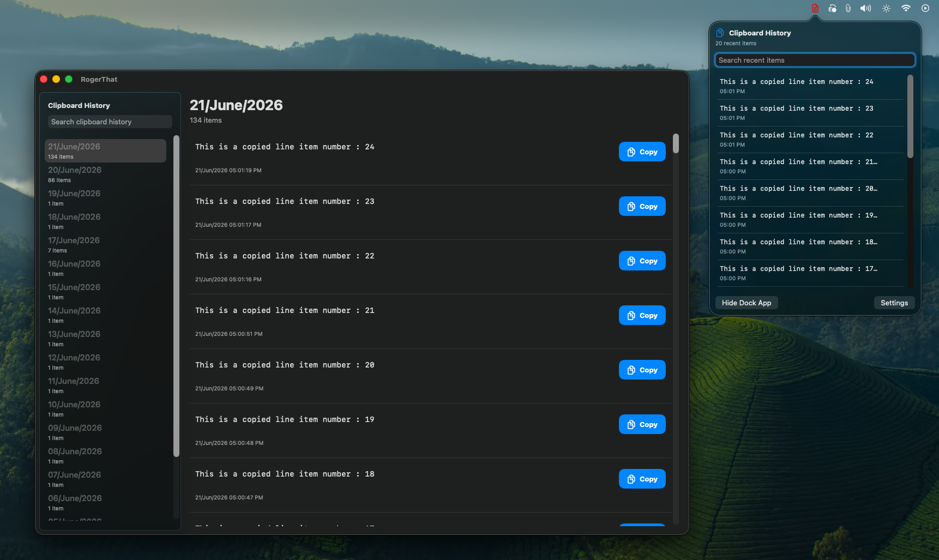Select popover item number 18
This screenshot has width=939, height=560.
810,246
